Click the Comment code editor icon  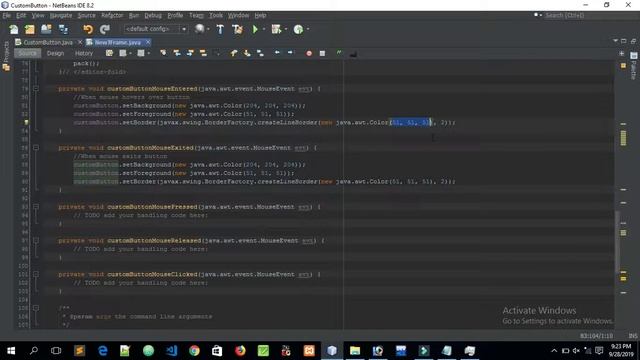pyautogui.click(x=339, y=53)
